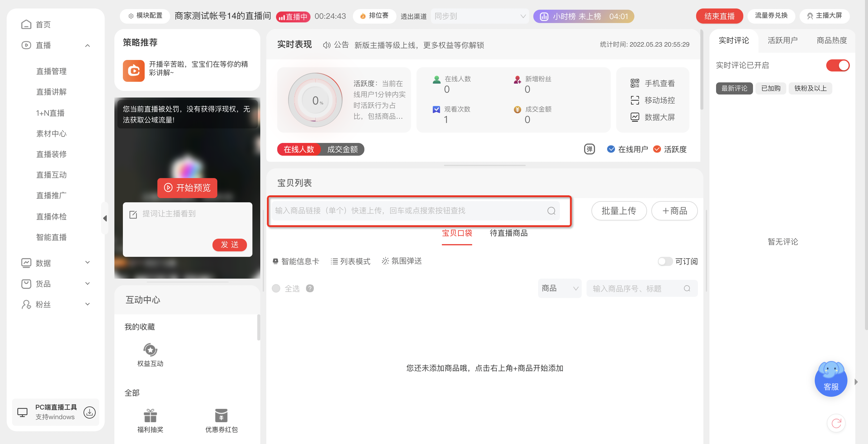Uncheck 在线用户 checkbox

pos(610,149)
